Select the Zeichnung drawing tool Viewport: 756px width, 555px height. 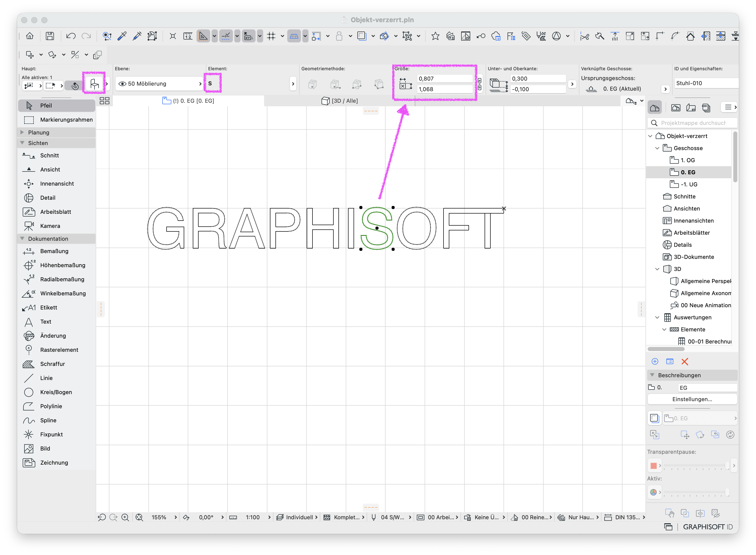pos(56,463)
